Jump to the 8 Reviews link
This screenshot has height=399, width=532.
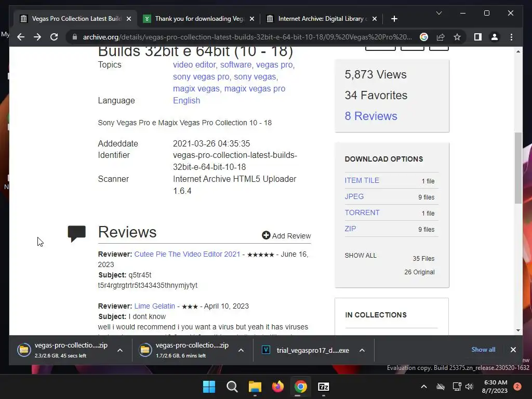click(371, 116)
